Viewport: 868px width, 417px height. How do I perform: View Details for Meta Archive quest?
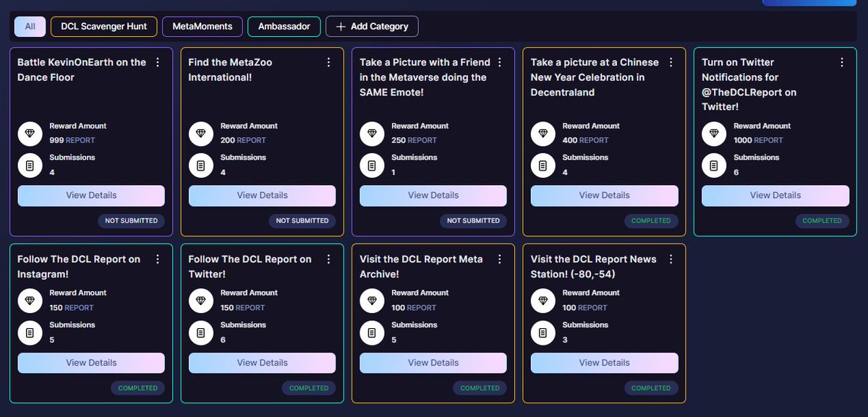[433, 363]
